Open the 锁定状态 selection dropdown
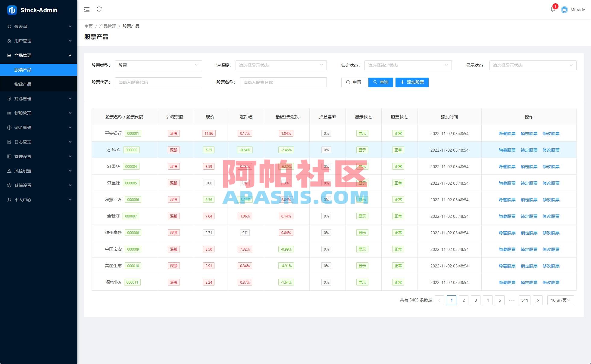The height and width of the screenshot is (364, 591). tap(408, 65)
